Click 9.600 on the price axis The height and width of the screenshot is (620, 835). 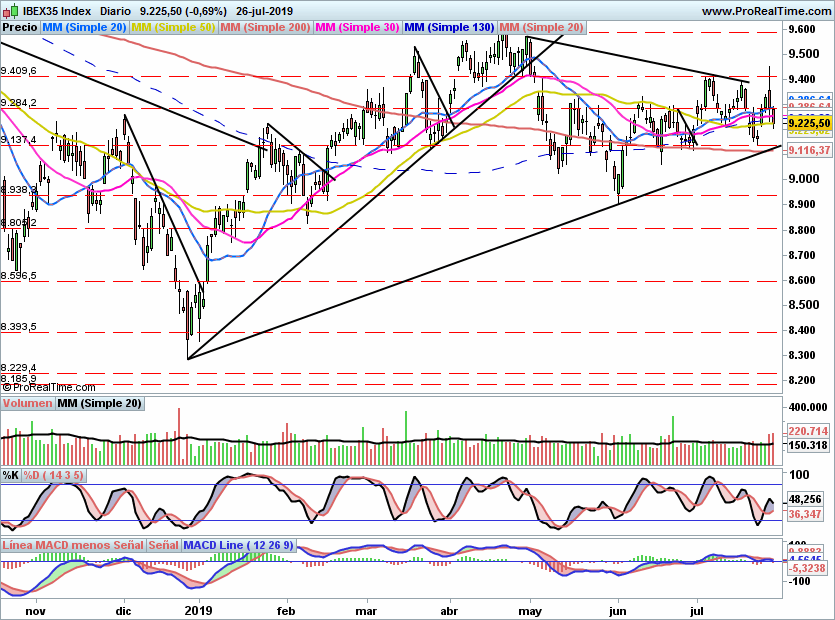[801, 29]
